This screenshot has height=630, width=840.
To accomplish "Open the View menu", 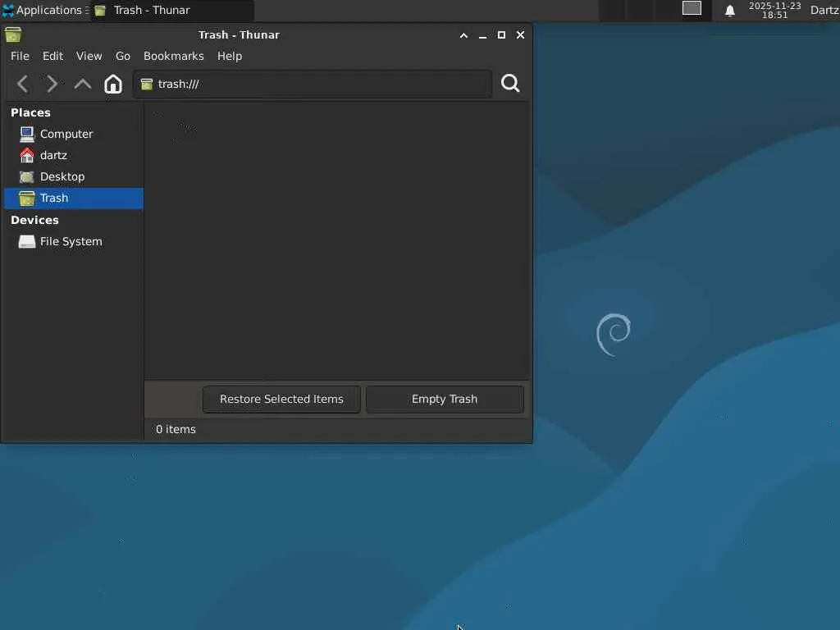I will pyautogui.click(x=89, y=56).
